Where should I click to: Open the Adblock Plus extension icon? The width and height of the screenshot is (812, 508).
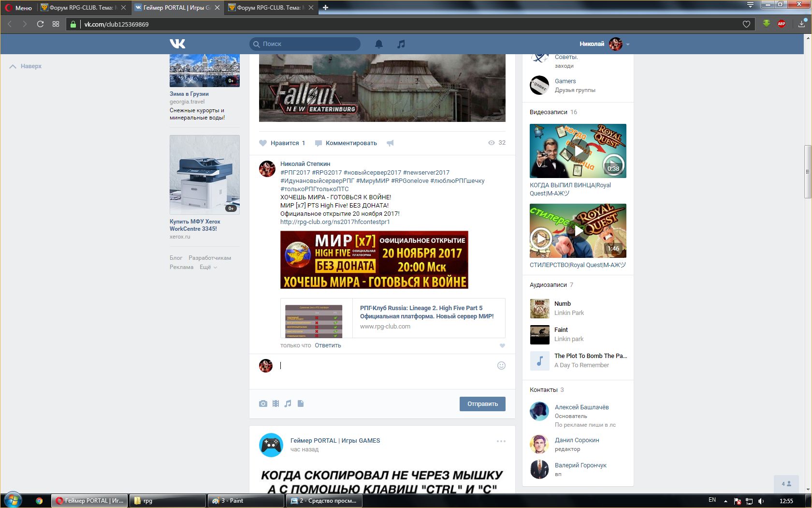[782, 24]
